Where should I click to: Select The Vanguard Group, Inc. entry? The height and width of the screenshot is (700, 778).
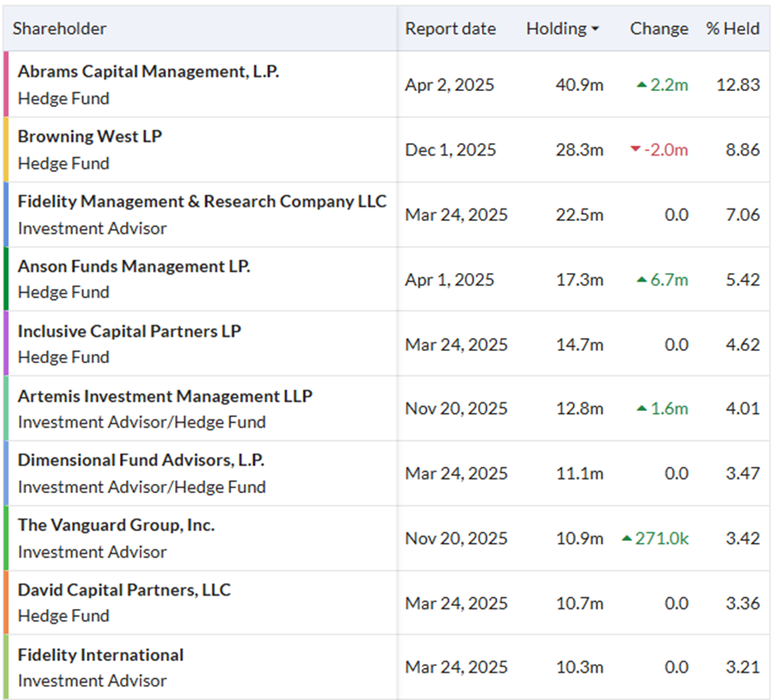click(116, 525)
